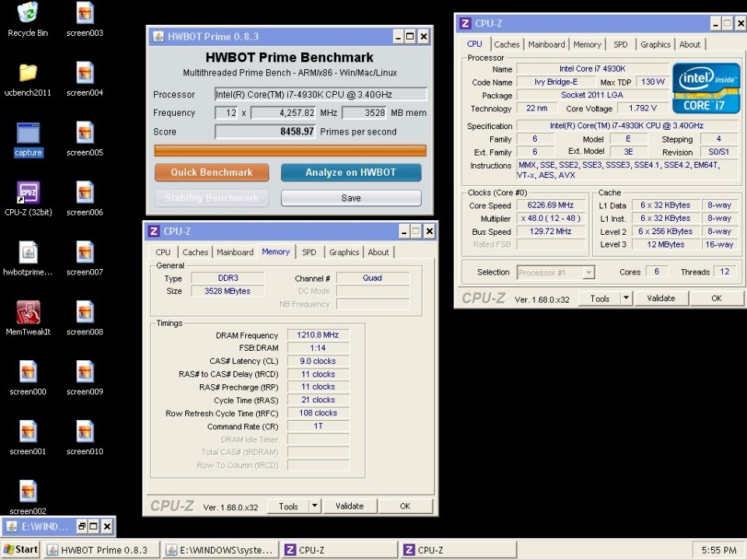The width and height of the screenshot is (747, 560).
Task: Click the 8458.97 score field
Action: tap(265, 131)
